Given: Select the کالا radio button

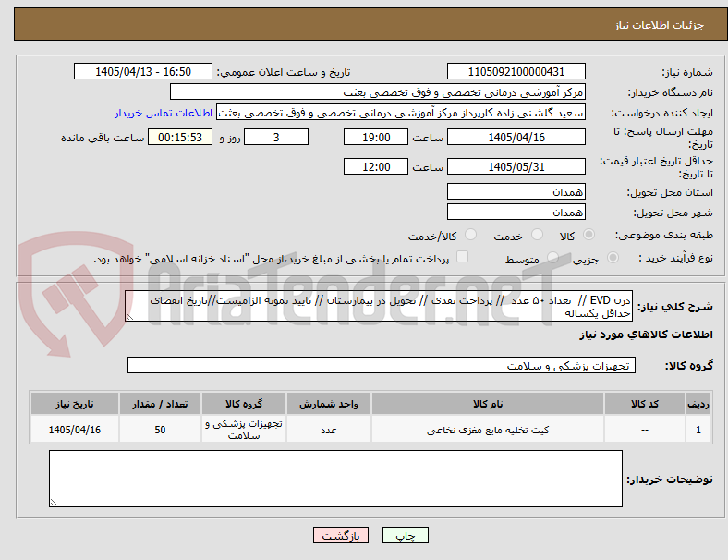Looking at the screenshot, I should pyautogui.click(x=588, y=235).
